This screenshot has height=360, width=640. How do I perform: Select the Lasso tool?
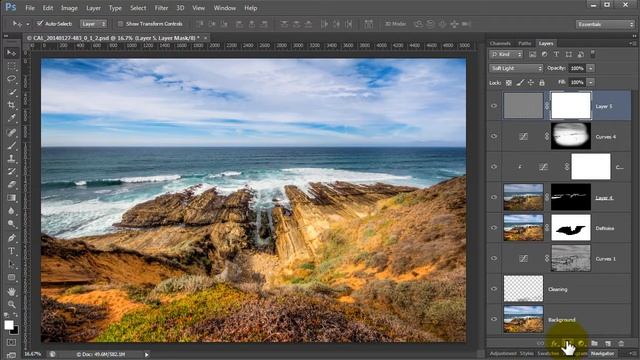point(11,79)
